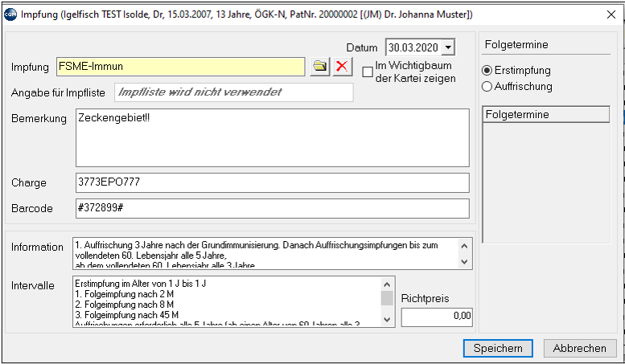Screen dimensions: 625x364
Task: Select the Auffrischung radio button
Action: [487, 87]
